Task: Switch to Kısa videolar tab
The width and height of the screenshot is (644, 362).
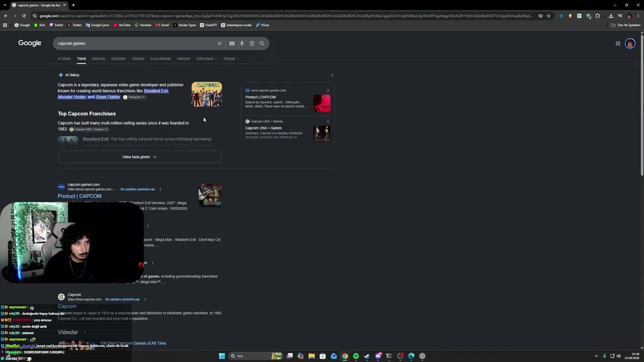Action: (160, 59)
